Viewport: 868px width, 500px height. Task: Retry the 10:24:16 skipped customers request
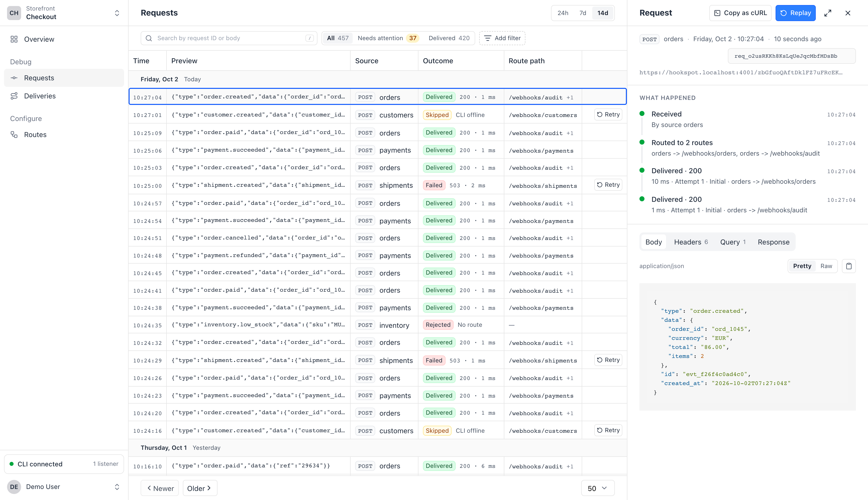[608, 430]
